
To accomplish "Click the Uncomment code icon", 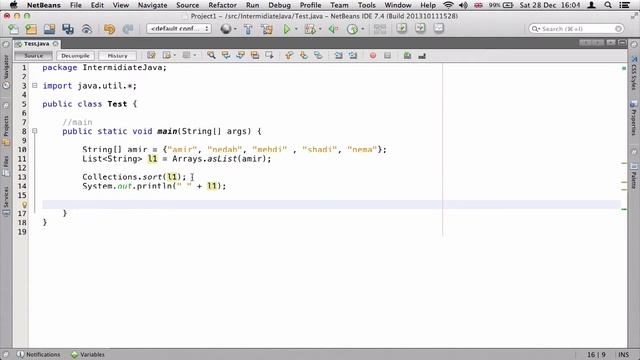I will pyautogui.click(x=422, y=56).
